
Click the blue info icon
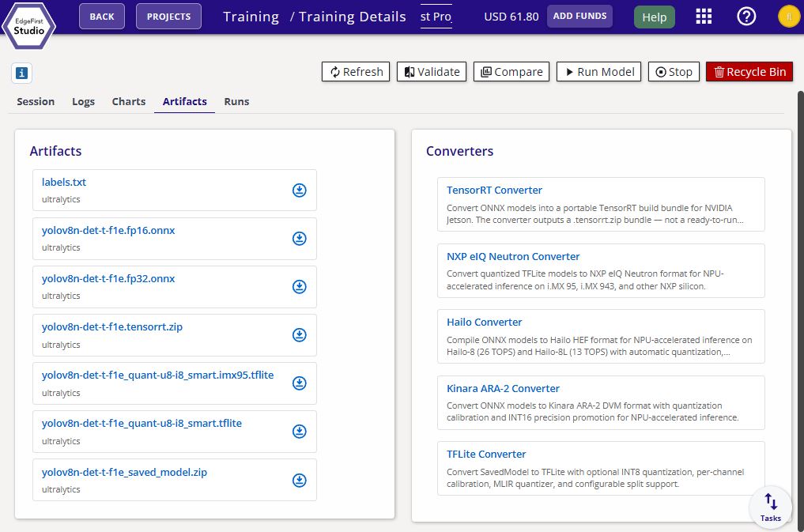coord(21,73)
